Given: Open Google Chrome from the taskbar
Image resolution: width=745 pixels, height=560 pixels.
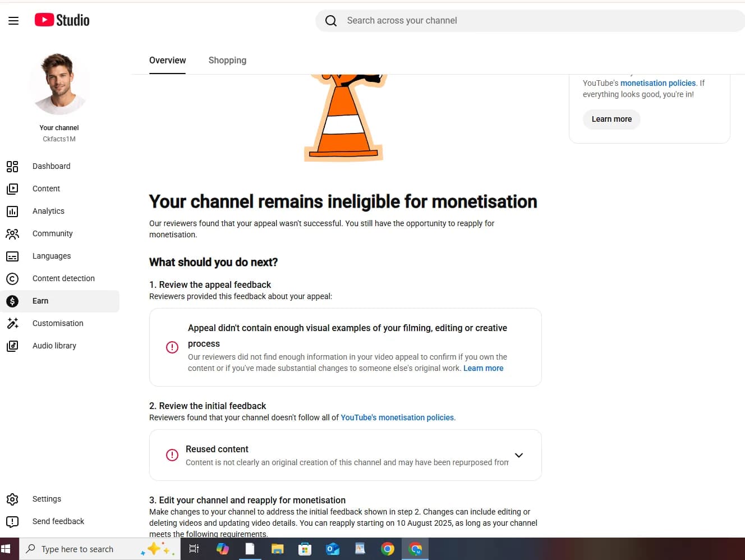Looking at the screenshot, I should 388,549.
